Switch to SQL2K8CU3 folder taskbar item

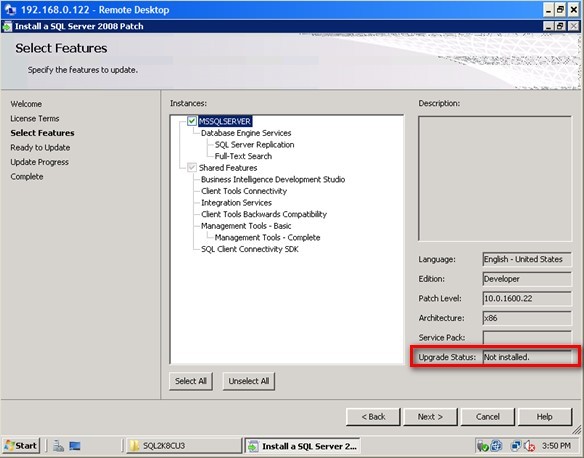pos(184,446)
